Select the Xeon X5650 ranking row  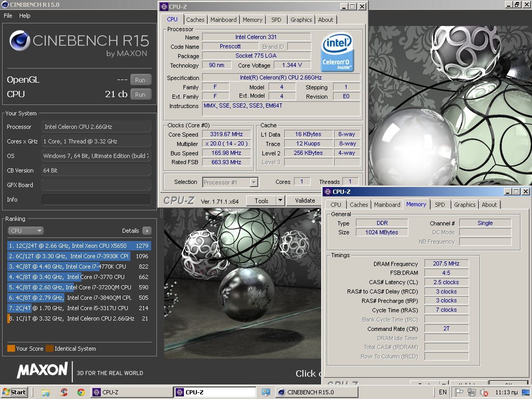coord(79,246)
